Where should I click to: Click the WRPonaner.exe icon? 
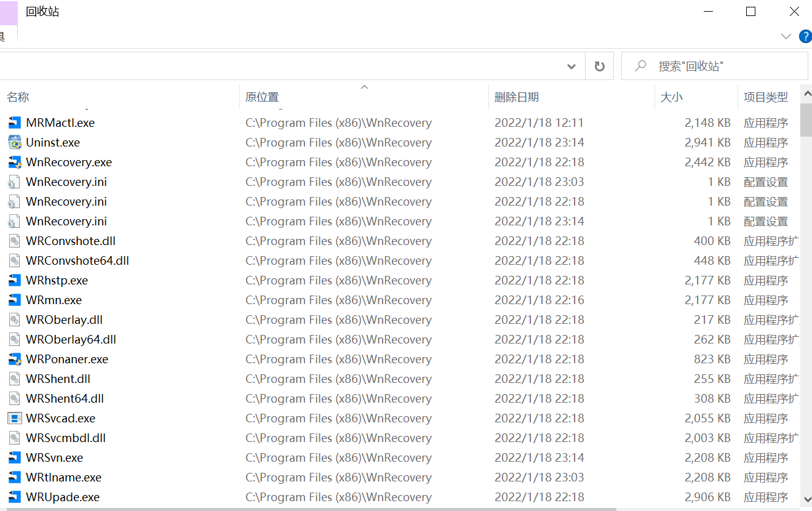click(14, 359)
